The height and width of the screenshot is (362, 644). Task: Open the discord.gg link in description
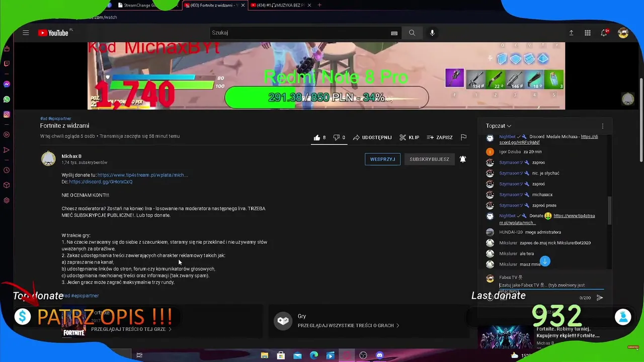(101, 182)
